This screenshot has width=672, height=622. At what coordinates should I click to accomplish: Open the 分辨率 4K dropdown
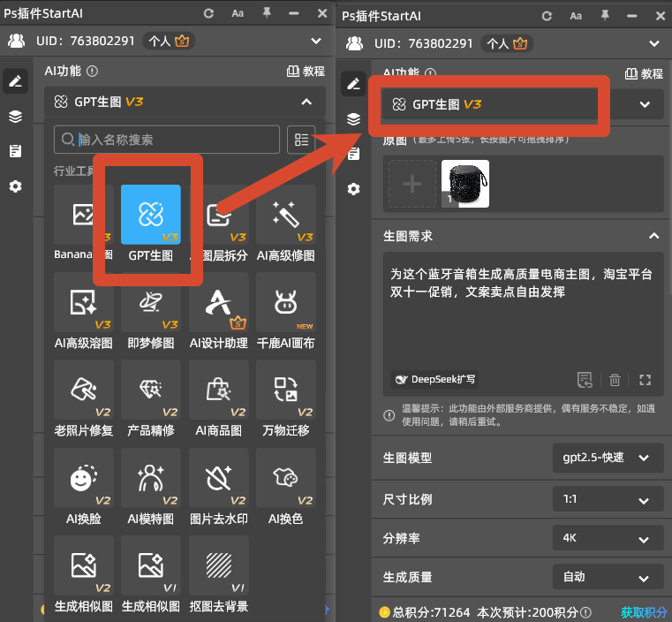[608, 538]
